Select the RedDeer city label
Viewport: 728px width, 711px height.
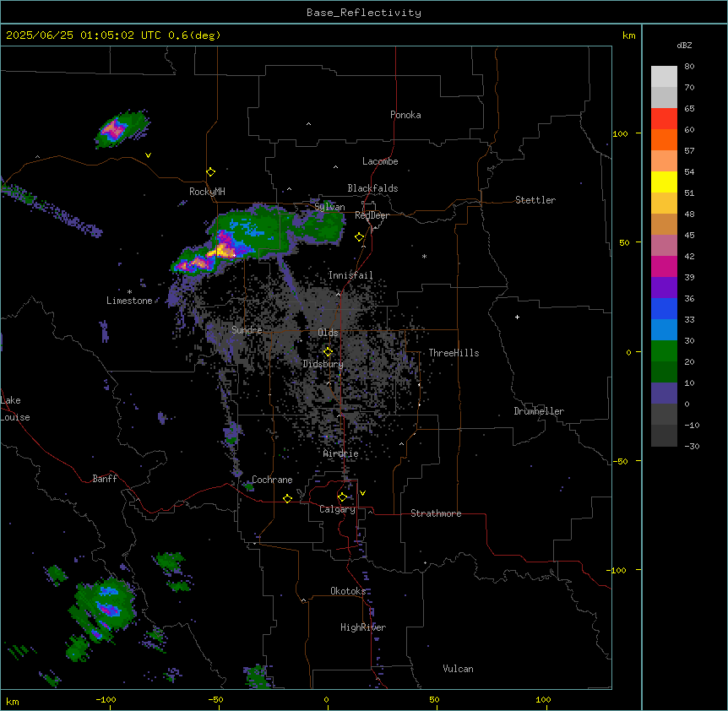tap(372, 215)
